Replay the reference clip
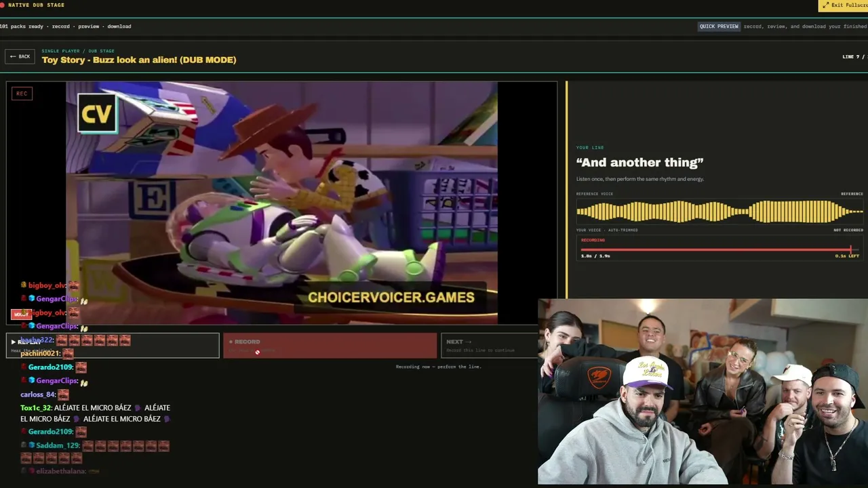Image resolution: width=868 pixels, height=488 pixels. pyautogui.click(x=113, y=345)
